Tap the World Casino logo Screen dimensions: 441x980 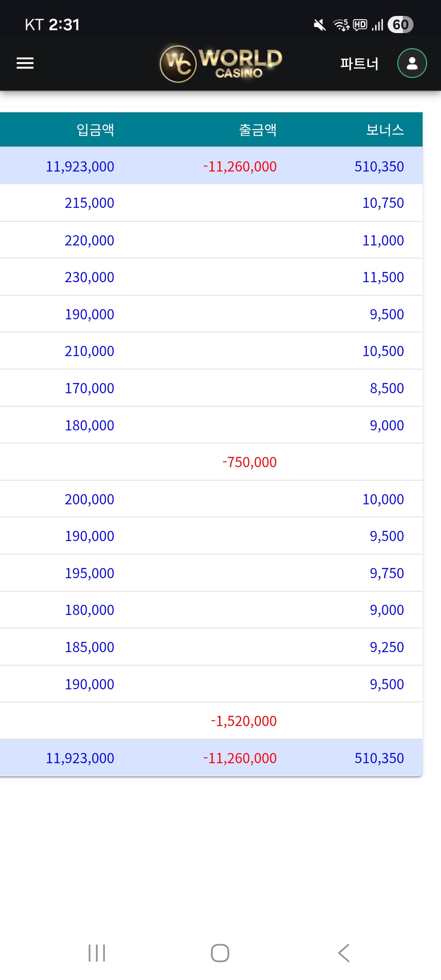click(x=221, y=63)
